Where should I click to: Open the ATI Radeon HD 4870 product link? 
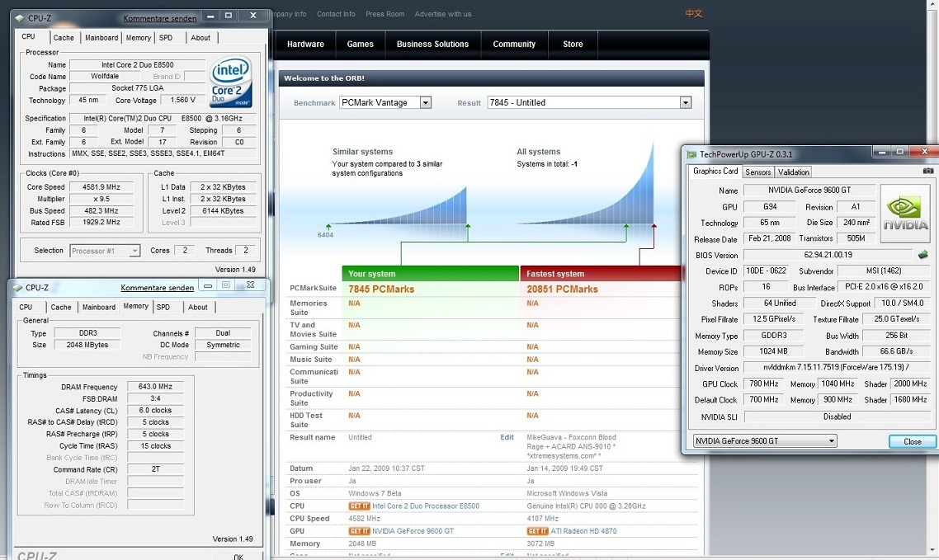(583, 531)
